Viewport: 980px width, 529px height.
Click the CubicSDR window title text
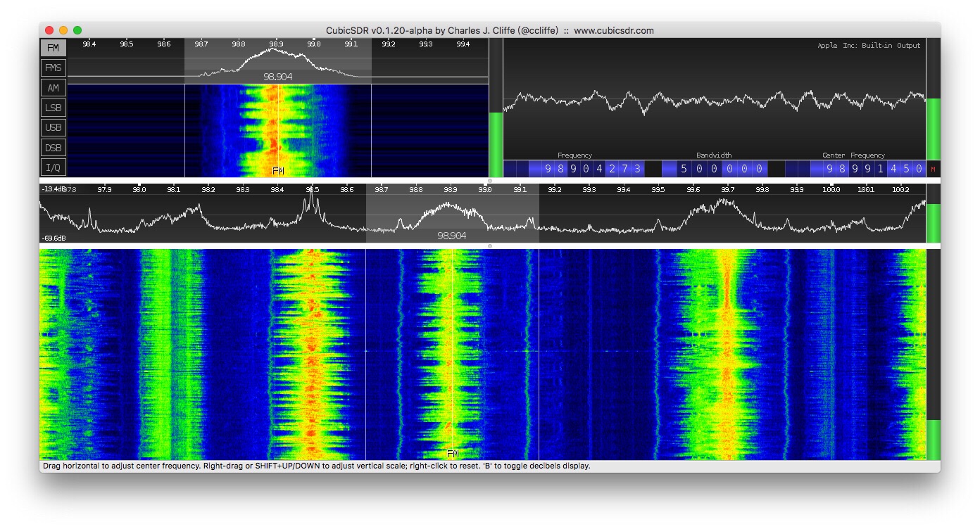tap(489, 30)
